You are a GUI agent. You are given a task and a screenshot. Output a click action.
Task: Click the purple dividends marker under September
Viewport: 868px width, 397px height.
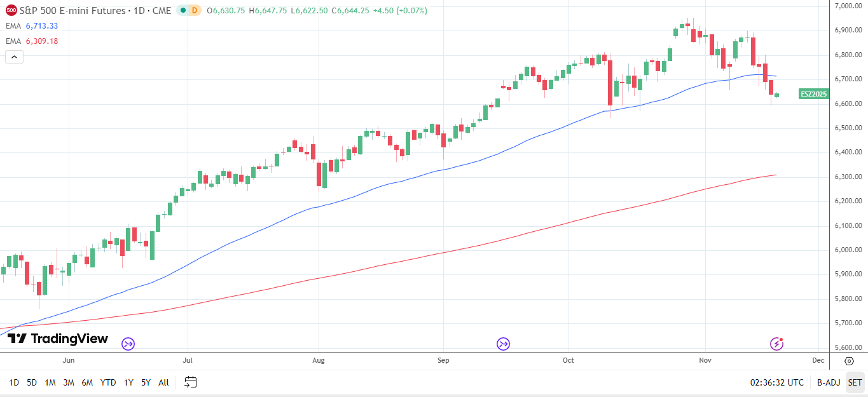tap(503, 343)
